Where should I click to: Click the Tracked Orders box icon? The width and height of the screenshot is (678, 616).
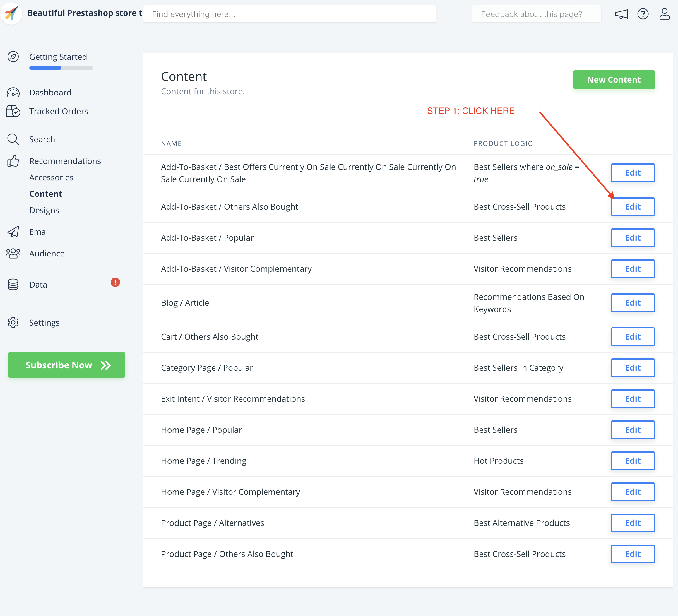click(x=13, y=111)
